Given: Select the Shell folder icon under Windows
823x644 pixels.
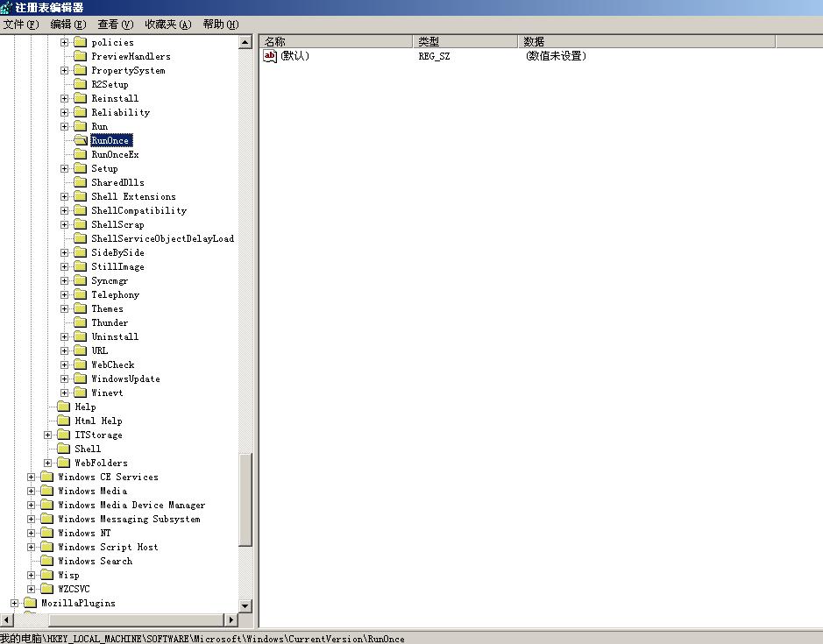Looking at the screenshot, I should (x=63, y=449).
